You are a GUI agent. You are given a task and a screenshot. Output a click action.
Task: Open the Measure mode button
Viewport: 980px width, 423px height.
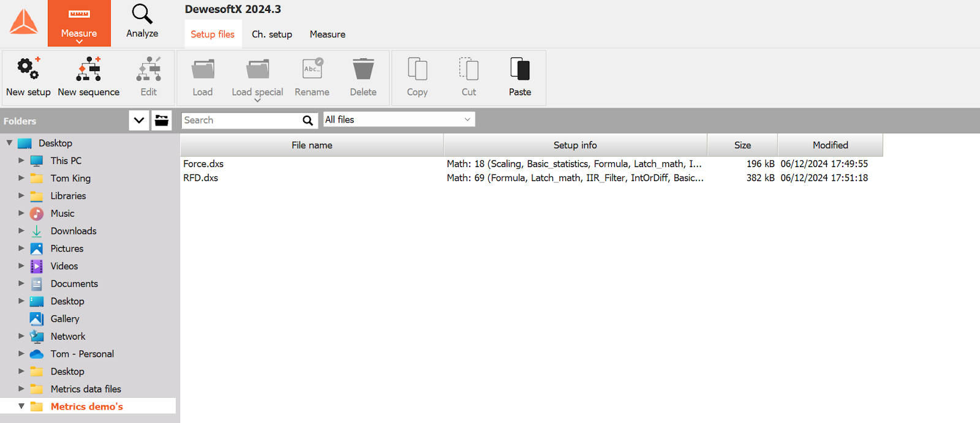pyautogui.click(x=79, y=23)
